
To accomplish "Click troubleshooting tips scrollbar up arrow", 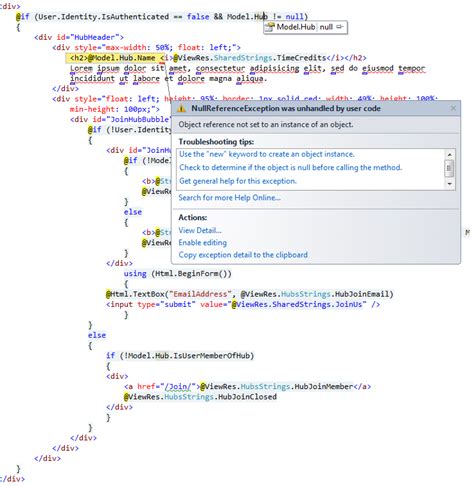I will pyautogui.click(x=449, y=155).
